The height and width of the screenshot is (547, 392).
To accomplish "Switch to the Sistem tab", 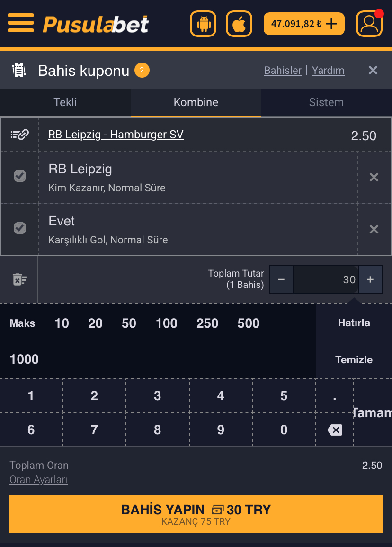I will point(326,102).
